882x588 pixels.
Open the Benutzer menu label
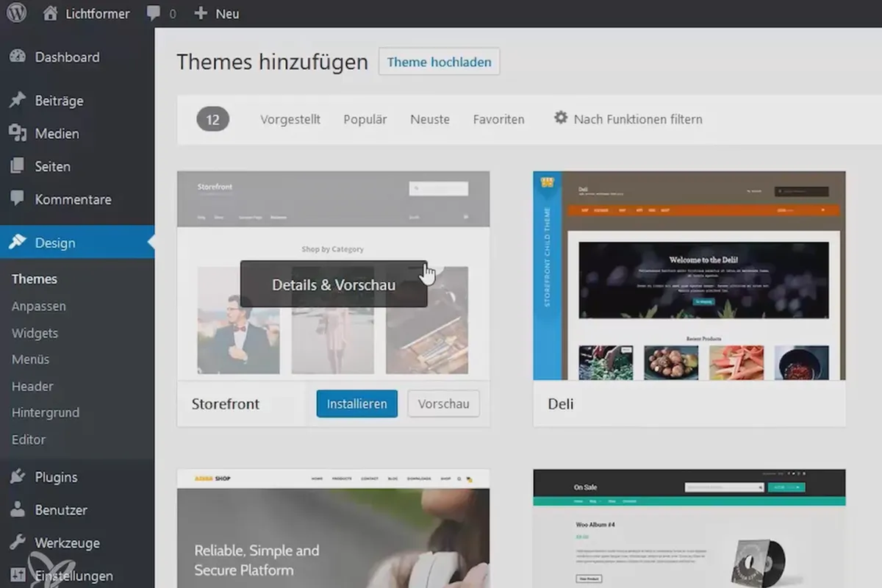pyautogui.click(x=61, y=510)
